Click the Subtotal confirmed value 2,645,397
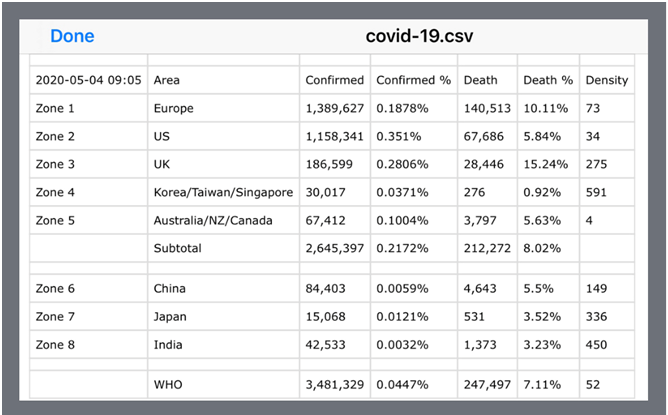 click(x=336, y=248)
